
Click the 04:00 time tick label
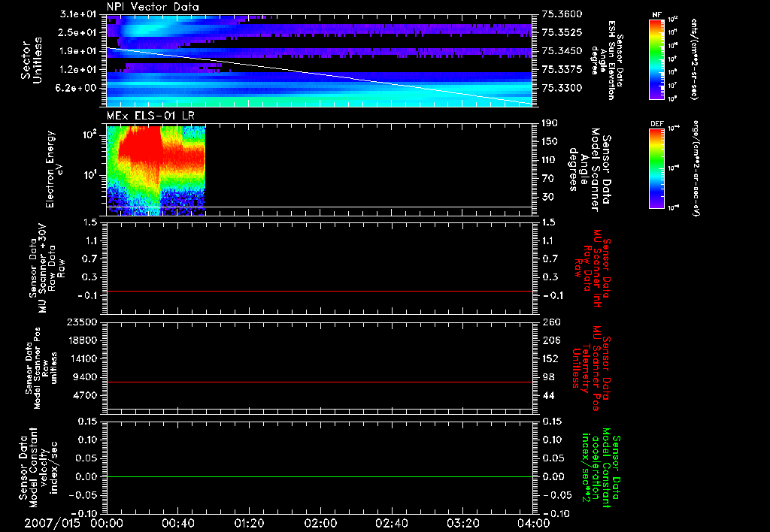pyautogui.click(x=534, y=523)
